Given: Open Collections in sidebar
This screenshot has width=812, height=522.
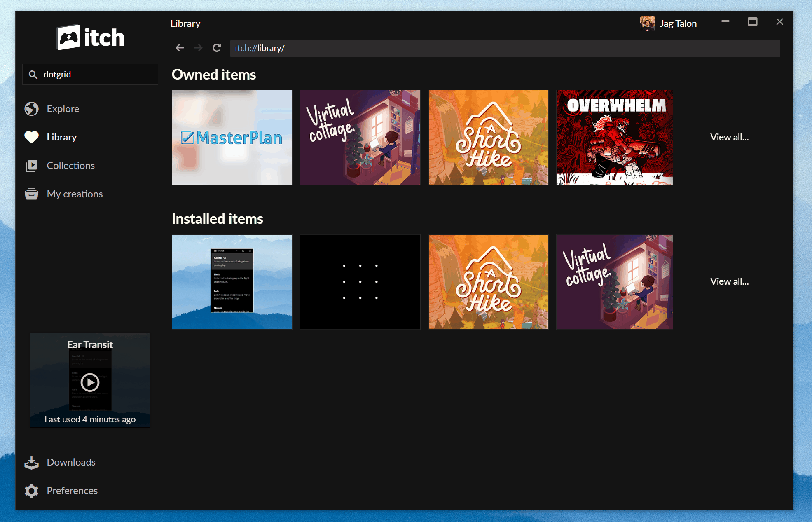Looking at the screenshot, I should (70, 166).
